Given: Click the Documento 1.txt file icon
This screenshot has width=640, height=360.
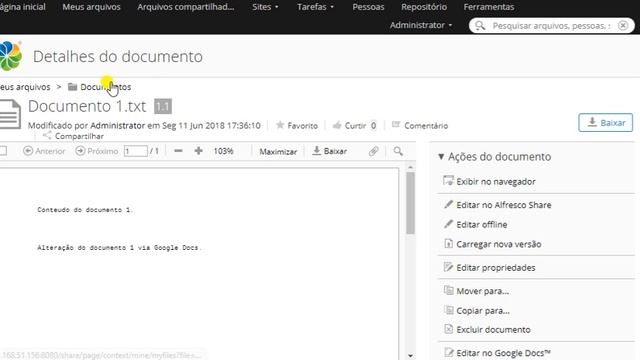Looking at the screenshot, I should [x=10, y=114].
